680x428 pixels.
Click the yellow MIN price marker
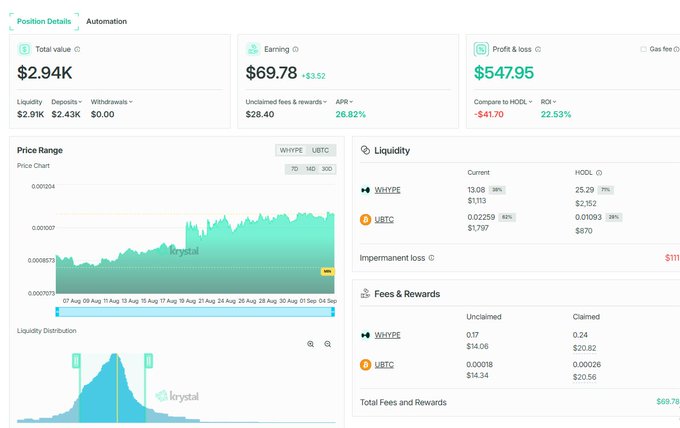(327, 271)
